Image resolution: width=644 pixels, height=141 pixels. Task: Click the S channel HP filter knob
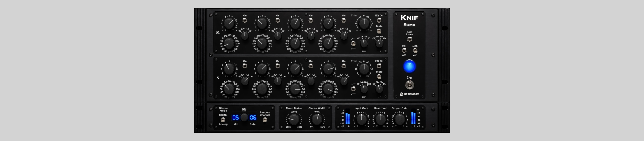pyautogui.click(x=364, y=89)
